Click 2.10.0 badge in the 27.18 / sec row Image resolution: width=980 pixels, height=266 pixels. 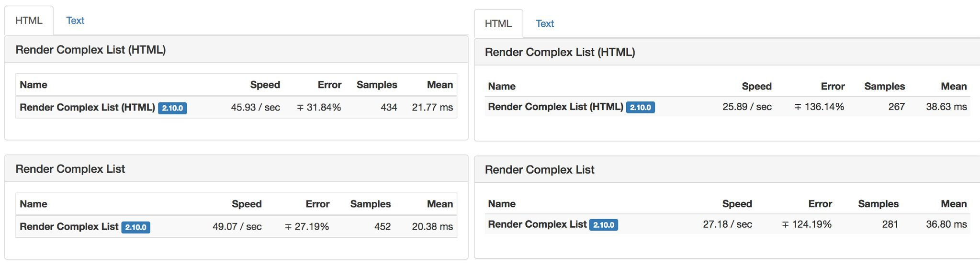[603, 225]
